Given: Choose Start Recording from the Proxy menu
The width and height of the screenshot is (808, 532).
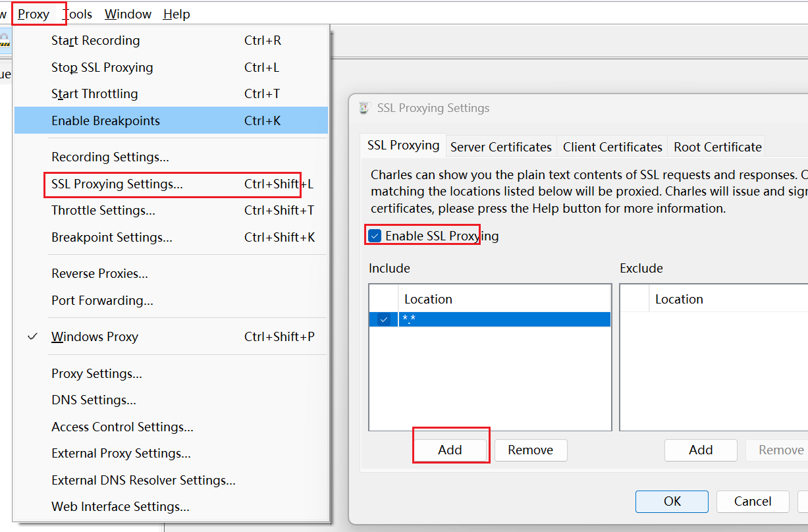Looking at the screenshot, I should 95,41.
